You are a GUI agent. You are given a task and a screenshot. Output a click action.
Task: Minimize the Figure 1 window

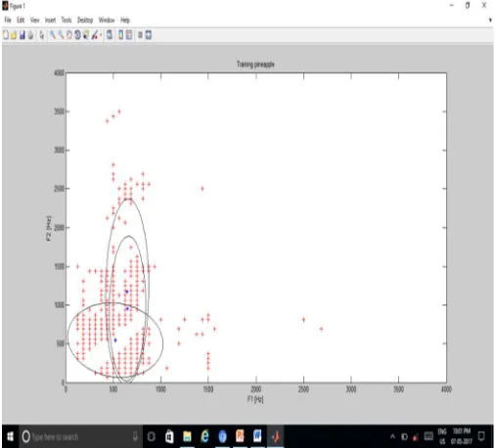tap(452, 5)
